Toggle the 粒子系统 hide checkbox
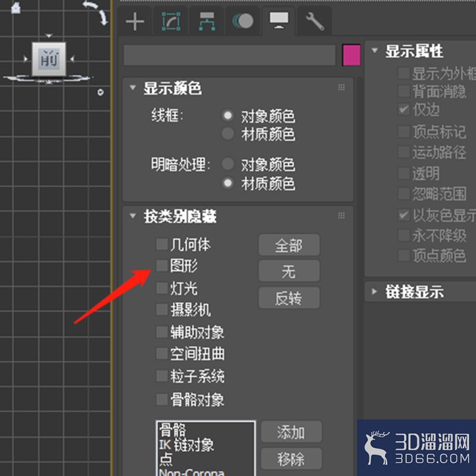The height and width of the screenshot is (476, 476). (x=162, y=376)
